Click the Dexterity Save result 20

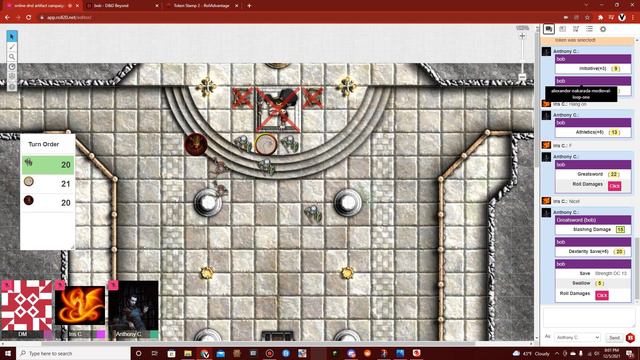[x=619, y=252]
